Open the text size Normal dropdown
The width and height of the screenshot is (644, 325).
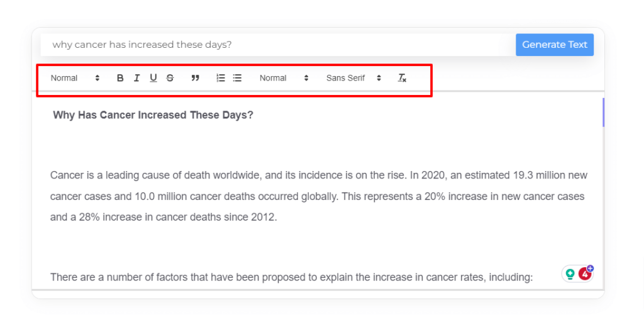[x=284, y=78]
